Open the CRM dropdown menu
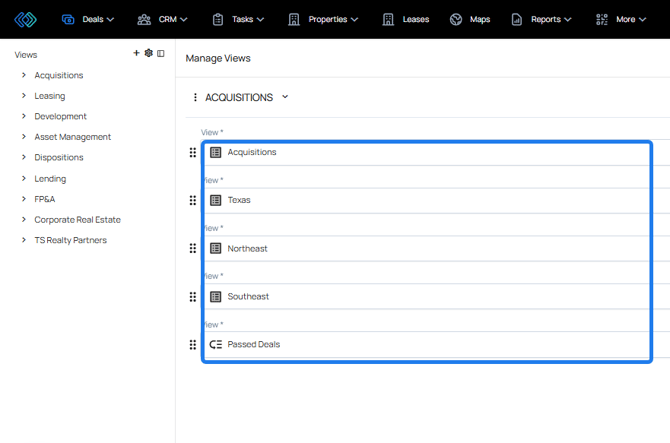670x443 pixels. 173,19
